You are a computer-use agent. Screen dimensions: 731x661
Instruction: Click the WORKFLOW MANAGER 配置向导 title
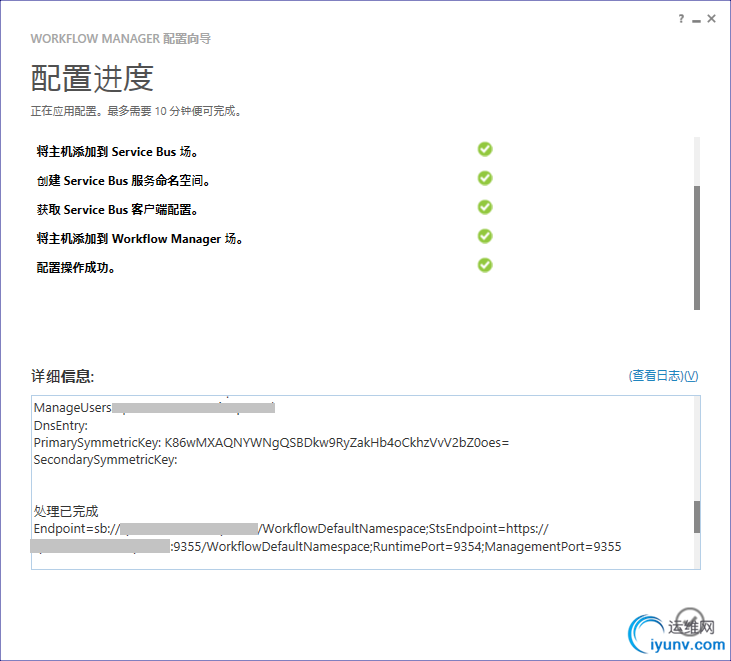(121, 39)
